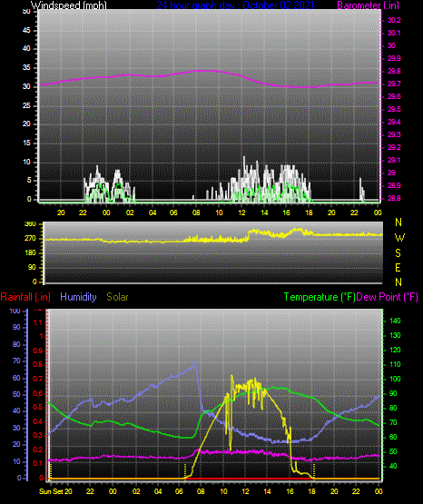
Task: Click the Barometer (in) axis title
Action: pos(368,5)
